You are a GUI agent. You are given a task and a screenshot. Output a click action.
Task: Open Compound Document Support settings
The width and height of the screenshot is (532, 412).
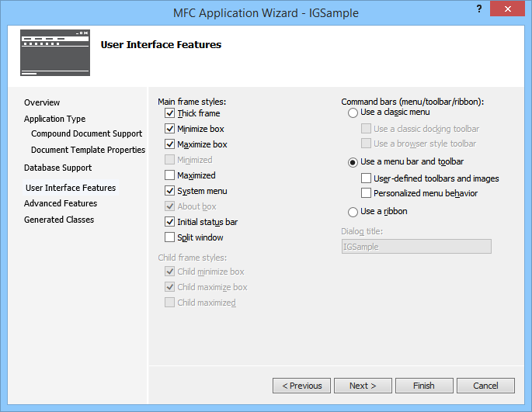click(x=86, y=133)
